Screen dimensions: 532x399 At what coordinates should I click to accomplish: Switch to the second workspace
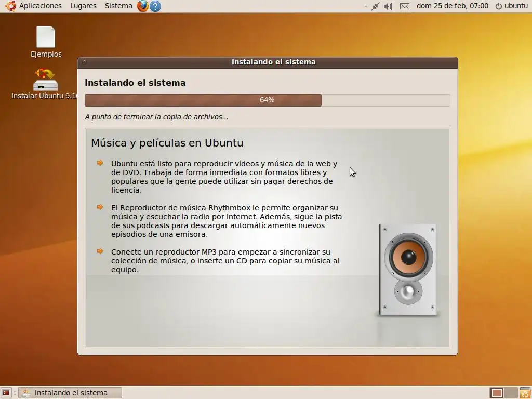[x=511, y=393]
